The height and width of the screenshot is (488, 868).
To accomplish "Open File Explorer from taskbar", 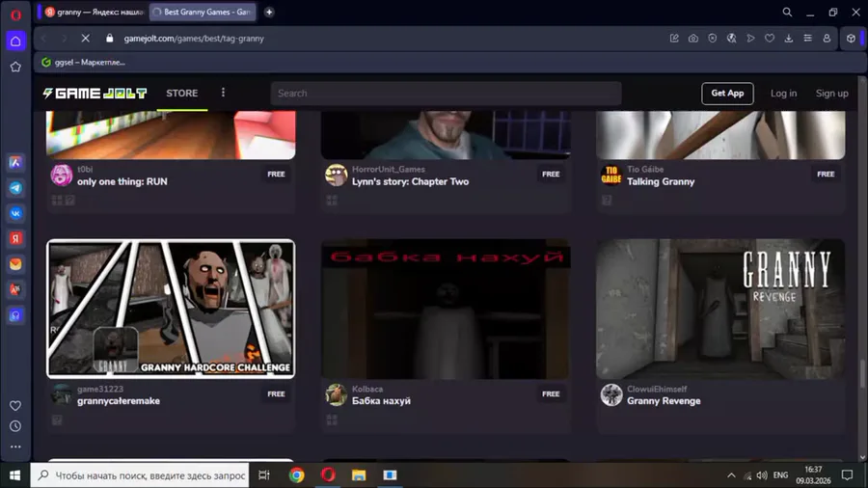I will point(359,475).
